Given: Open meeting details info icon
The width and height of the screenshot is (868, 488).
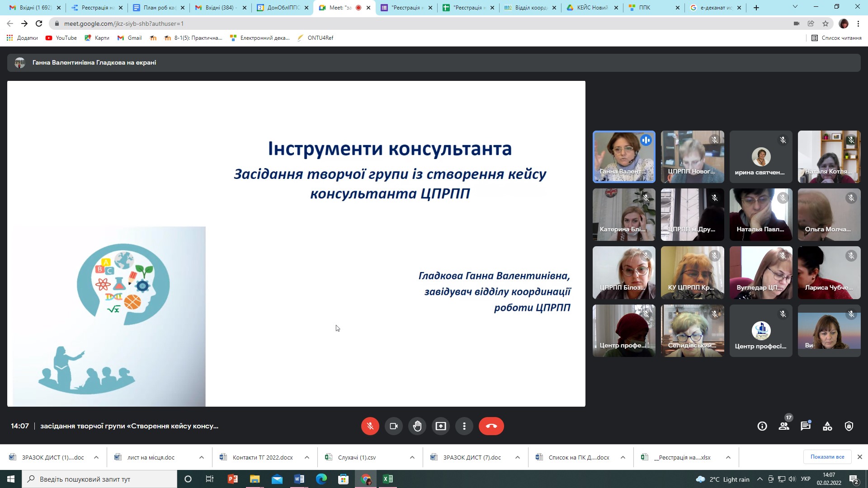Looking at the screenshot, I should [762, 426].
